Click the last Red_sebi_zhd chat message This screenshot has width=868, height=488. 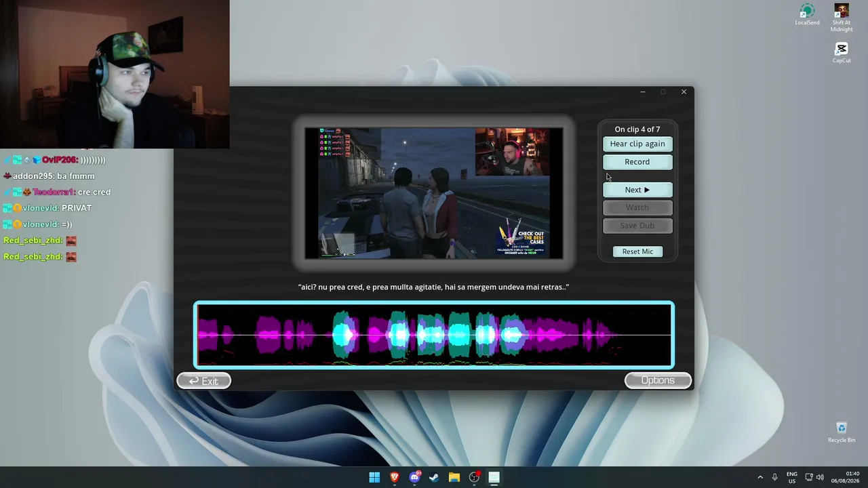(x=40, y=257)
